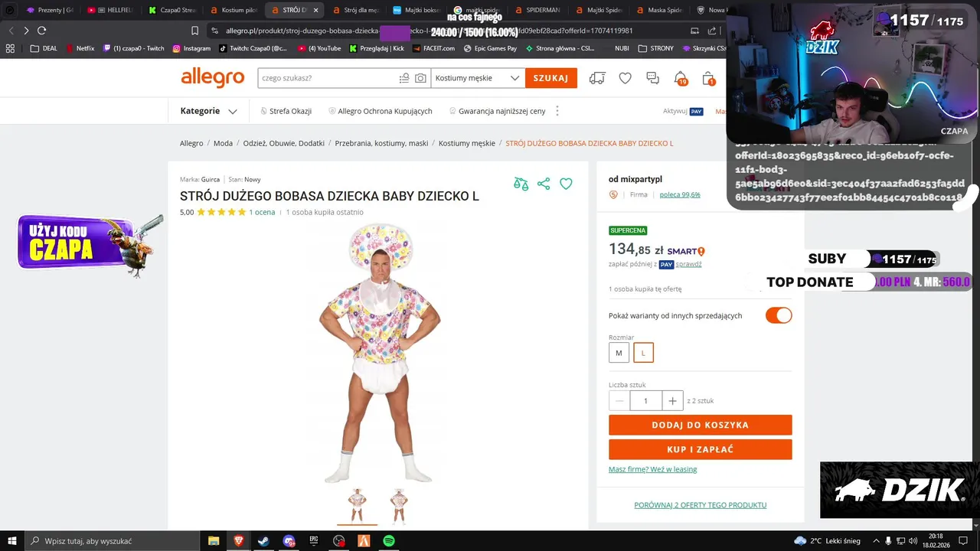Select the second product thumbnail image
The image size is (980, 551).
tap(399, 505)
